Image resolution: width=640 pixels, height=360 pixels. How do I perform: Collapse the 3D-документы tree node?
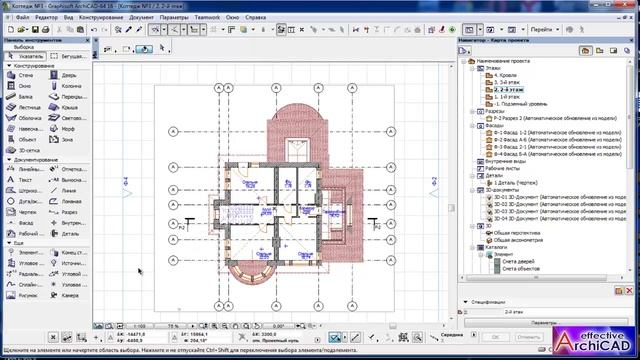pos(472,190)
